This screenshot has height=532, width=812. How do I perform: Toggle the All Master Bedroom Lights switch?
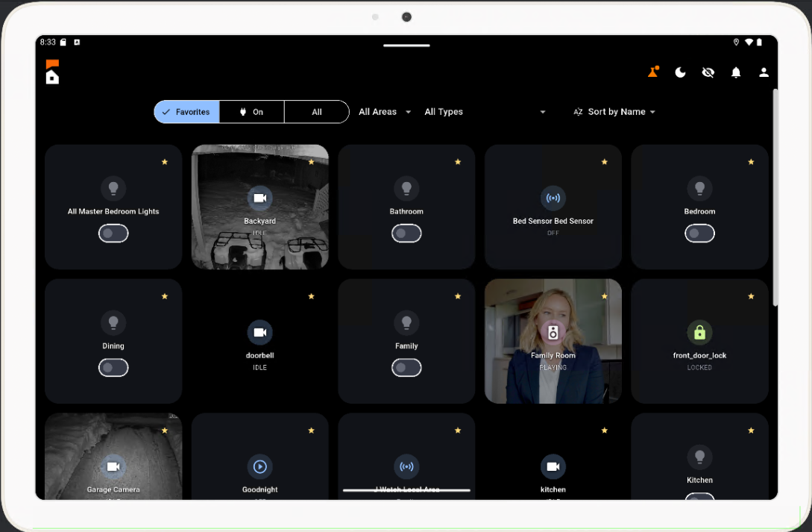[x=113, y=233]
